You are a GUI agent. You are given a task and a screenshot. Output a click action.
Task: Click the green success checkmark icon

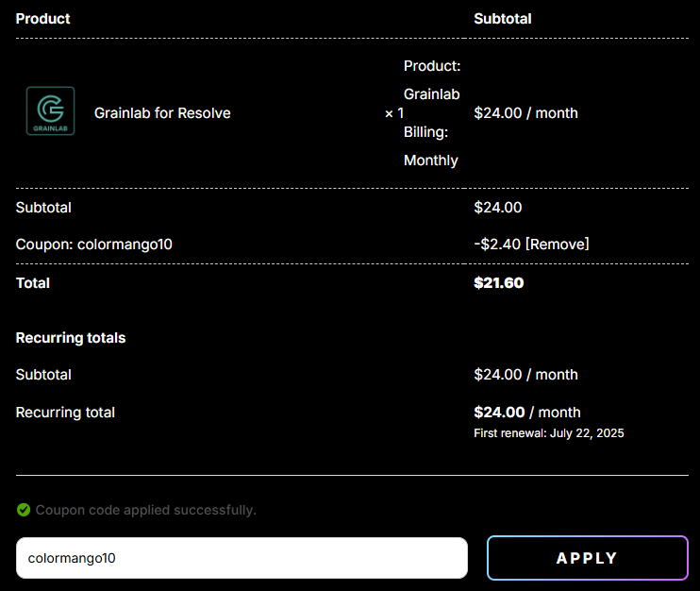24,510
